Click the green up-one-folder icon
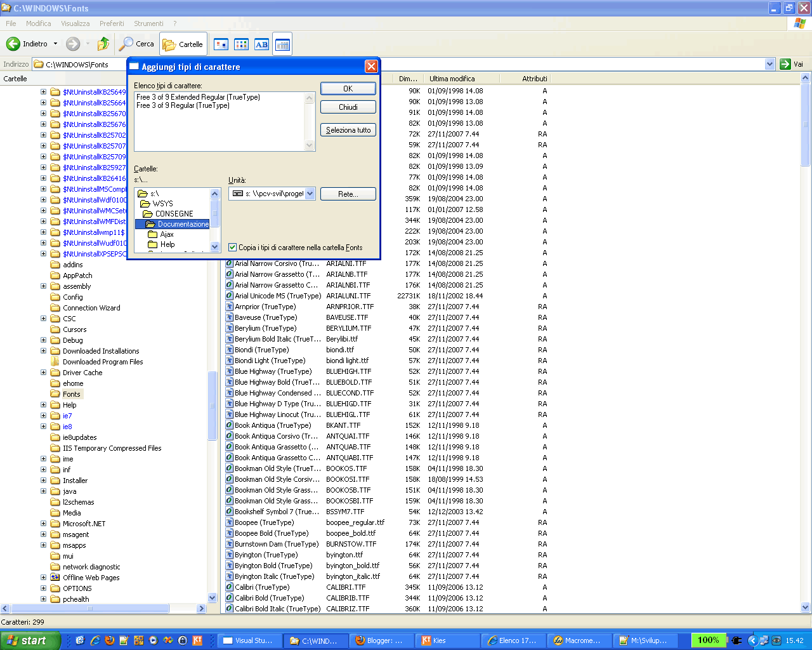Image resolution: width=812 pixels, height=650 pixels. 103,44
